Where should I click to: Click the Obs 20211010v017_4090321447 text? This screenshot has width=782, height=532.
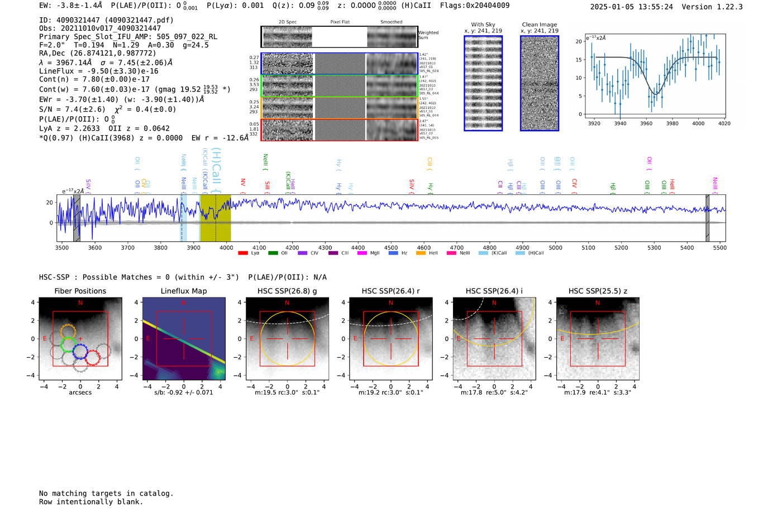pyautogui.click(x=100, y=28)
